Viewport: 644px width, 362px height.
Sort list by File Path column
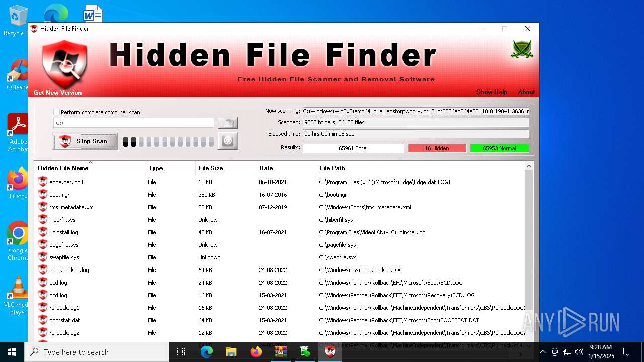click(420, 168)
